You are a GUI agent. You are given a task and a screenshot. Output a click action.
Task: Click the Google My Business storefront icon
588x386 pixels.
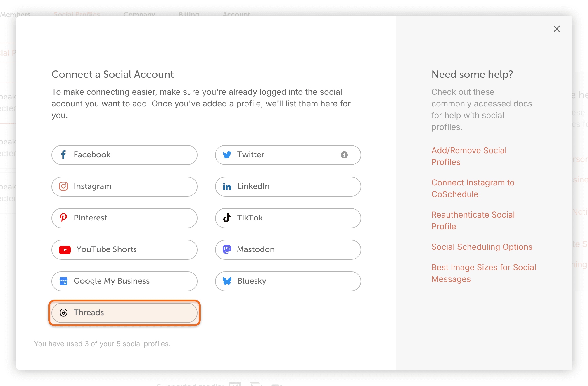click(63, 281)
